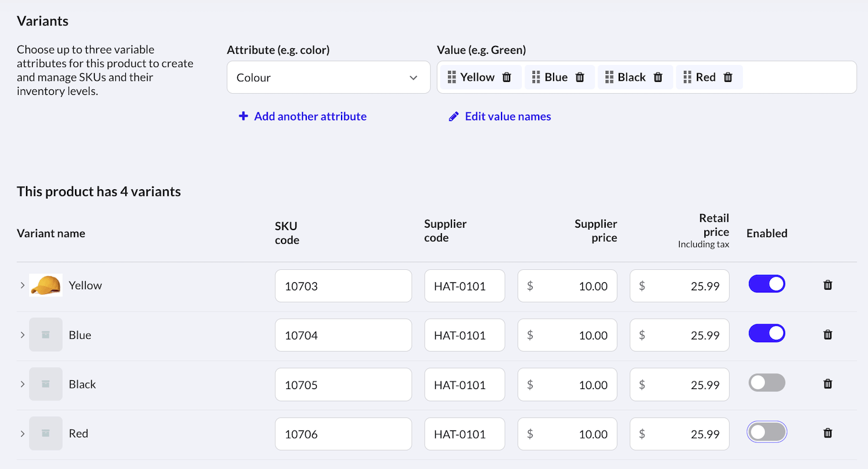The width and height of the screenshot is (868, 469).
Task: Edit the Black variant SKU code 10705
Action: click(x=343, y=385)
